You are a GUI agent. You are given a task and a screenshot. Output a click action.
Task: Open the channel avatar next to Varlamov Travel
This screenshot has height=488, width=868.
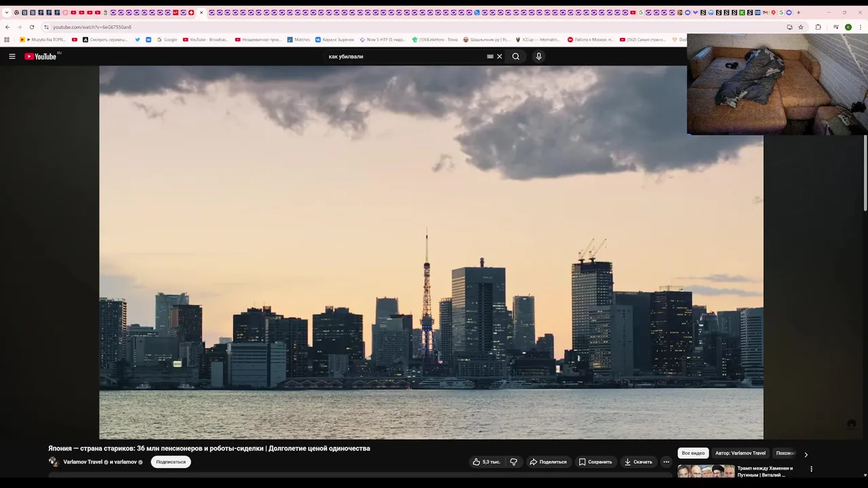(54, 462)
